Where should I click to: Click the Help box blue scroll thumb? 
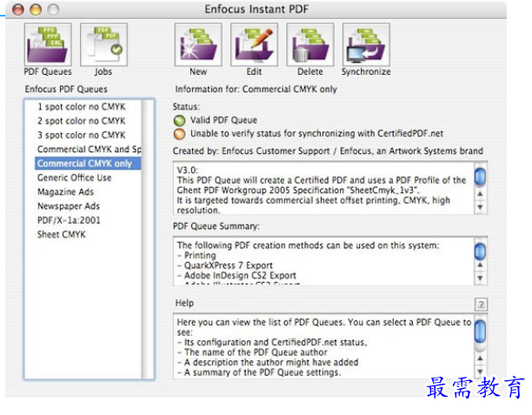(480, 331)
